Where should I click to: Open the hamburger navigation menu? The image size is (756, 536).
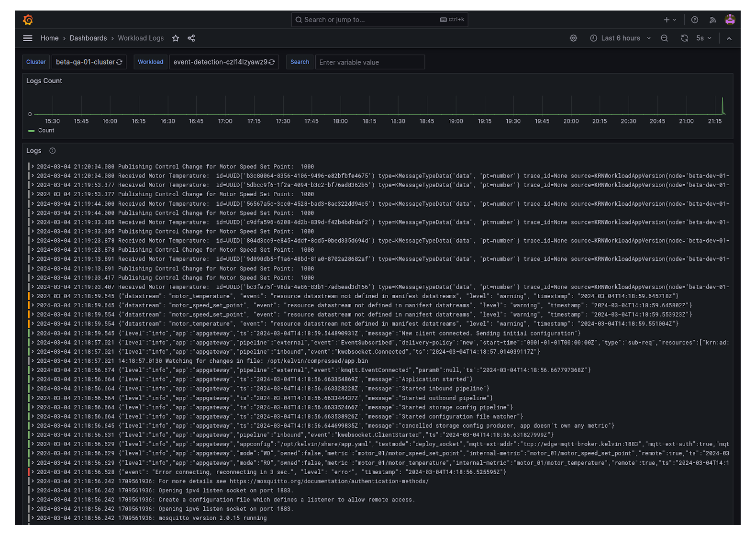coord(28,38)
